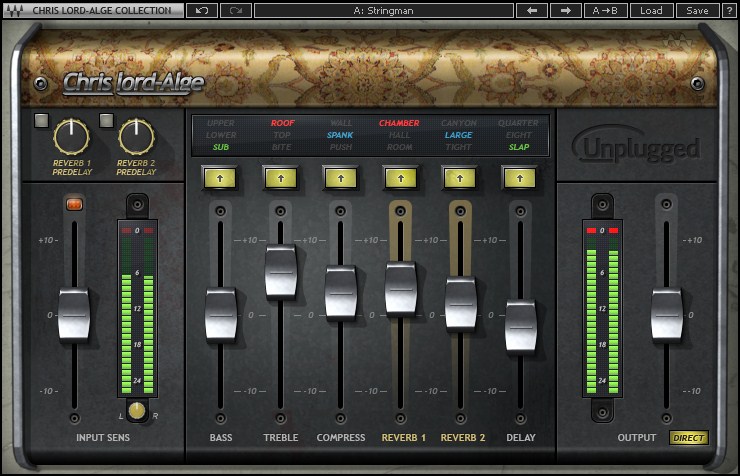Viewport: 740px width, 476px height.
Task: Go to previous preset with left arrow
Action: pyautogui.click(x=531, y=10)
